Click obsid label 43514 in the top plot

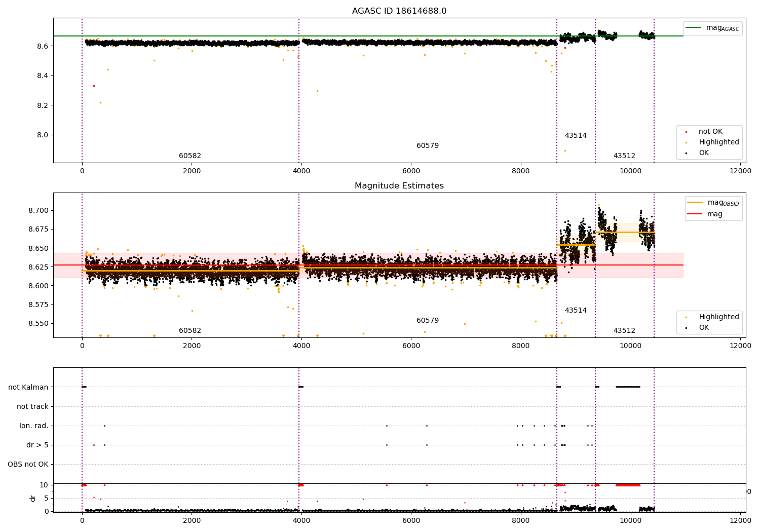(576, 136)
